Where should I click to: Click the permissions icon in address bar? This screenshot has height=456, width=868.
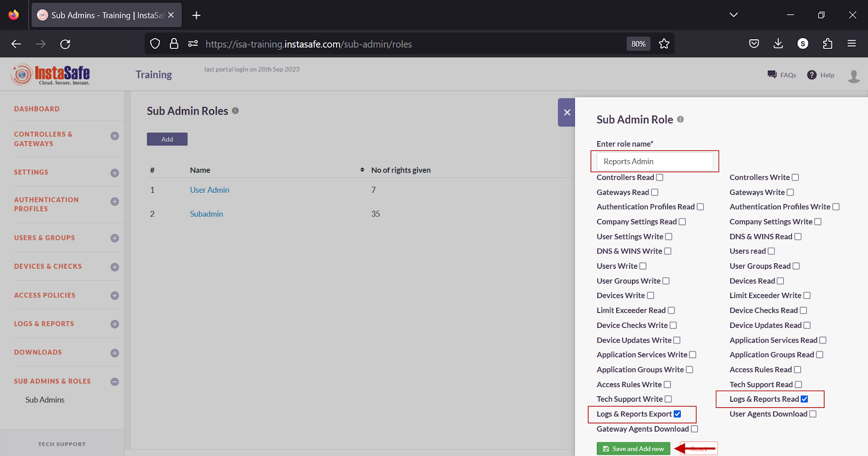(x=193, y=44)
